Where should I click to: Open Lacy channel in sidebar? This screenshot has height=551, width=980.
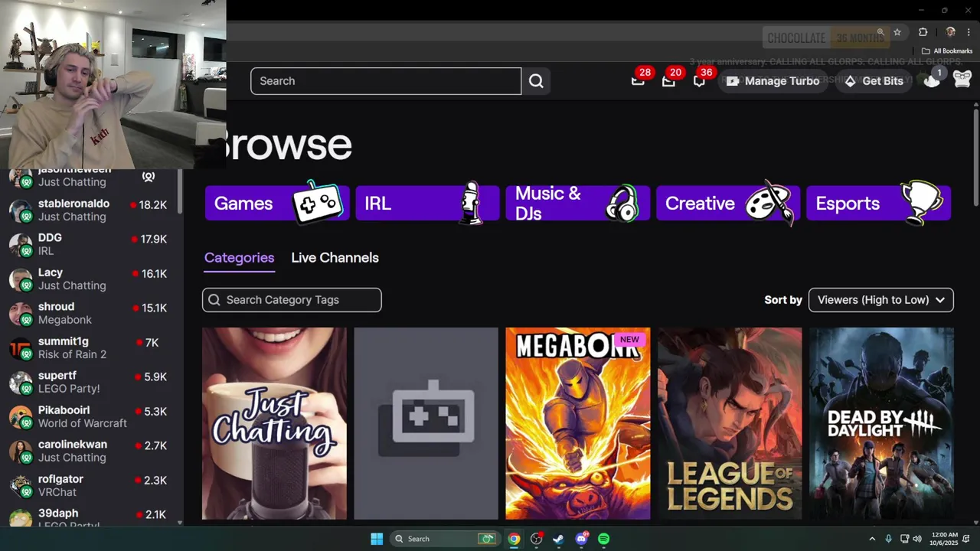(x=90, y=279)
